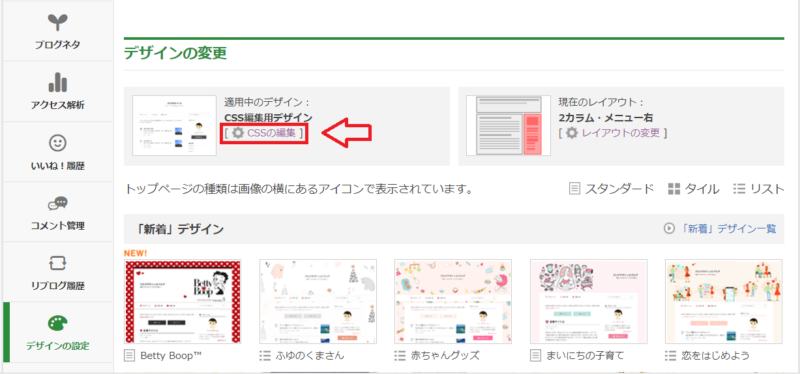
Task: Open the デザインの設定 palette icon
Action: 58,323
